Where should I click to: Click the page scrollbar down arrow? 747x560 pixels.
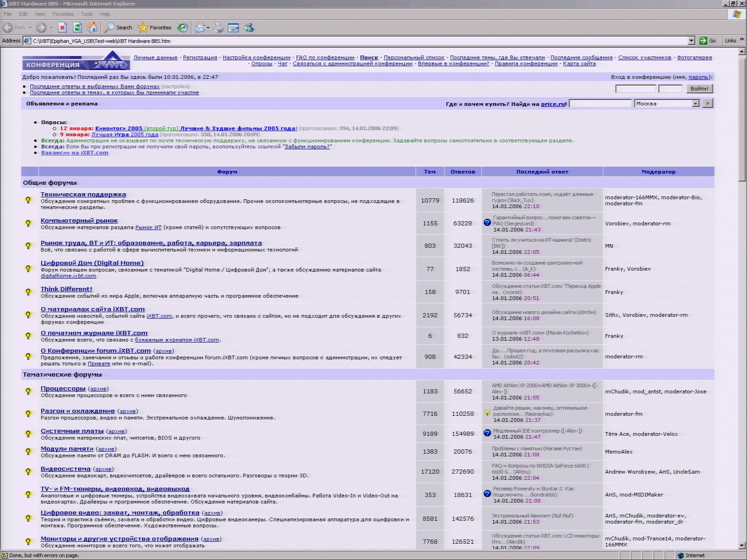(x=742, y=546)
